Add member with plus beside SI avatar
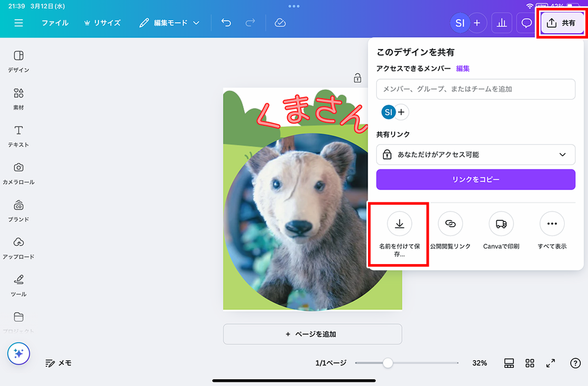588x386 pixels. (401, 112)
